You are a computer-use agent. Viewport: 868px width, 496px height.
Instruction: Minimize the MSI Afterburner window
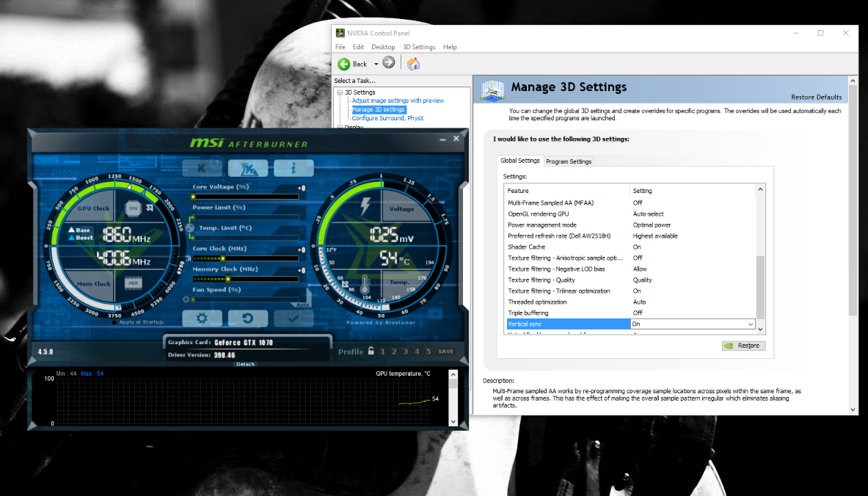point(443,139)
